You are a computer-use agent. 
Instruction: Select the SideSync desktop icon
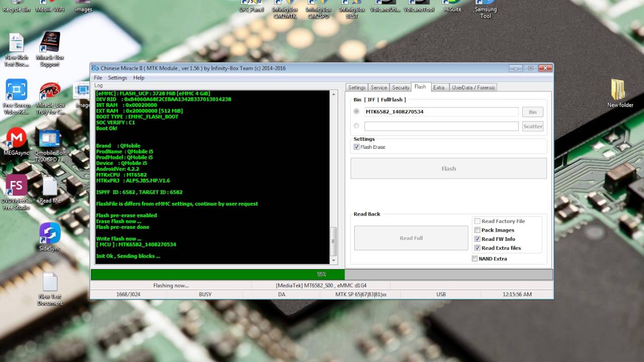50,237
